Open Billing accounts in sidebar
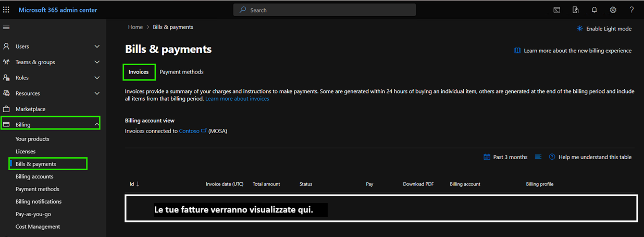The image size is (644, 237). pos(34,176)
